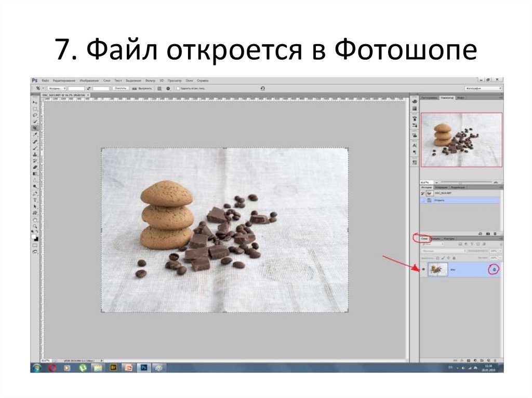Select the Crop tool in the toolbox
Viewport: 532px width, 398px height.
coord(35,128)
